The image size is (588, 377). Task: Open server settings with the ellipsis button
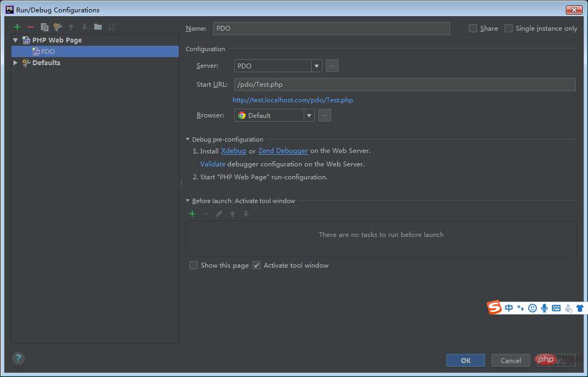[x=332, y=66]
